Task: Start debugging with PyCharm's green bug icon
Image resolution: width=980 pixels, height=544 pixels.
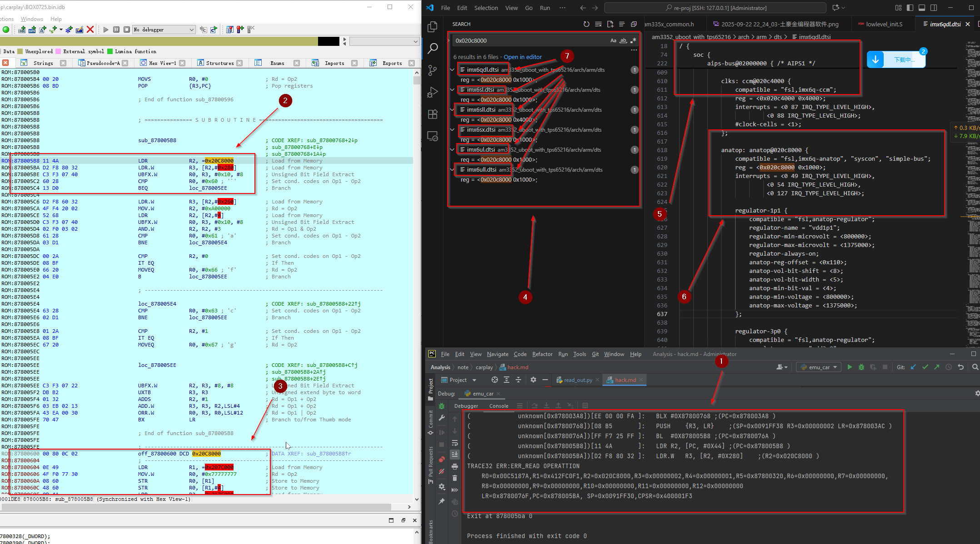Action: pos(861,367)
